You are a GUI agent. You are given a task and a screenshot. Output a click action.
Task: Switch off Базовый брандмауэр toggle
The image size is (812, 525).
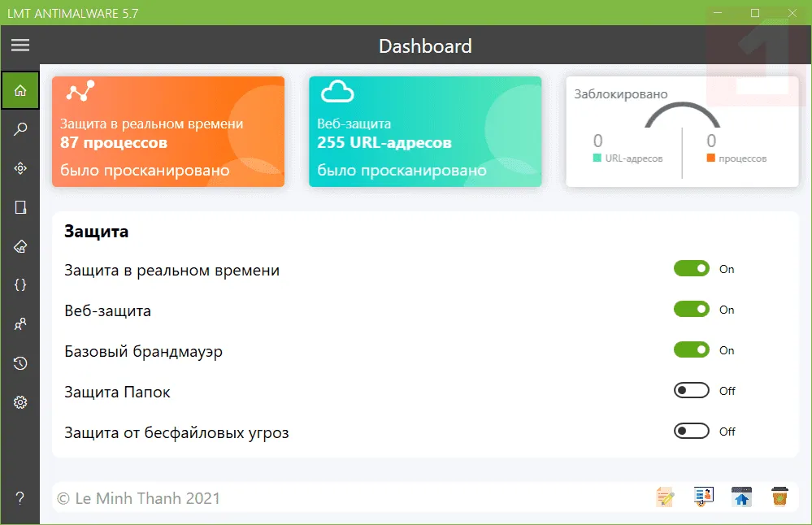click(692, 349)
